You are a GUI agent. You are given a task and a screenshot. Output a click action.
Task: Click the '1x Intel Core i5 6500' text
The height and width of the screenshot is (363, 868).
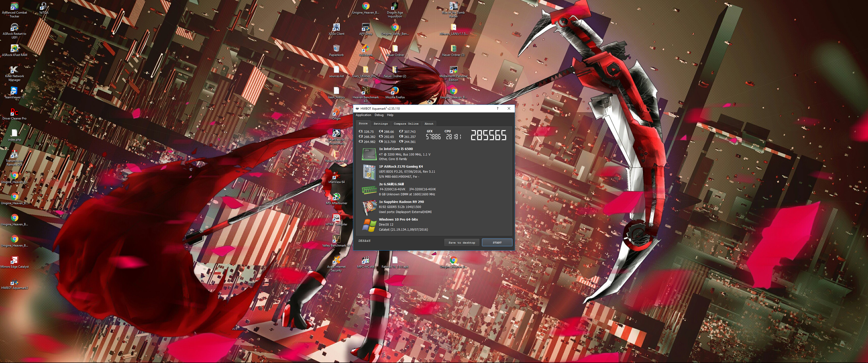(x=396, y=149)
